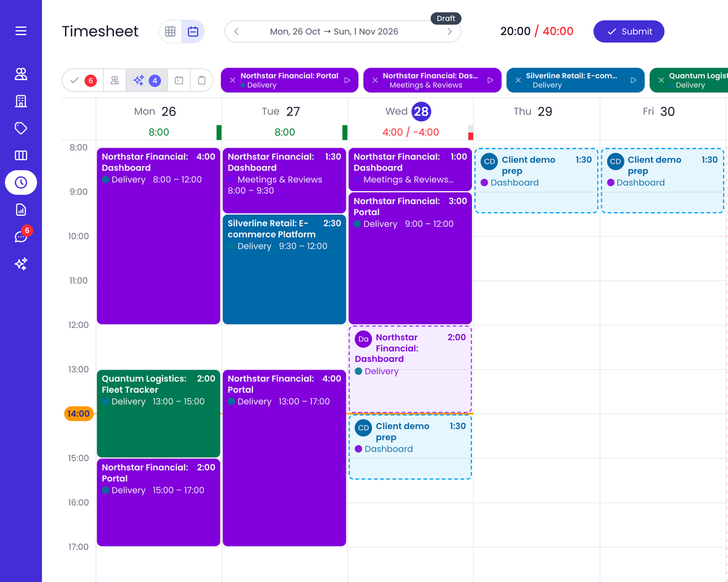Click the 14:00 current time marker
Viewport: 728px width, 582px height.
[x=79, y=414]
